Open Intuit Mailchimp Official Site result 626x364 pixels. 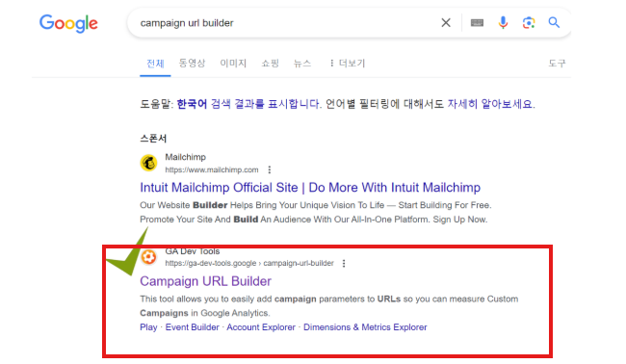[310, 188]
